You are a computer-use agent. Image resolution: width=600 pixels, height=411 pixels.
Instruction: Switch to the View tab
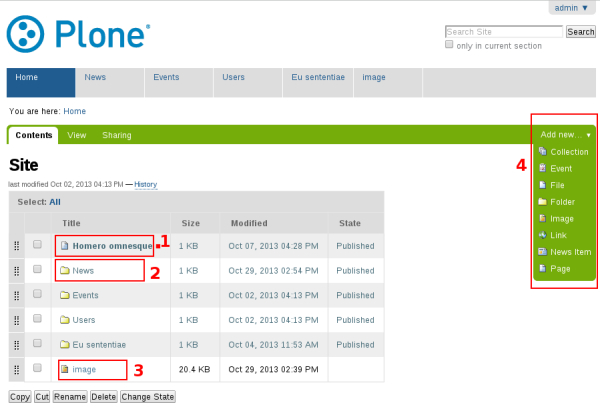[x=77, y=135]
